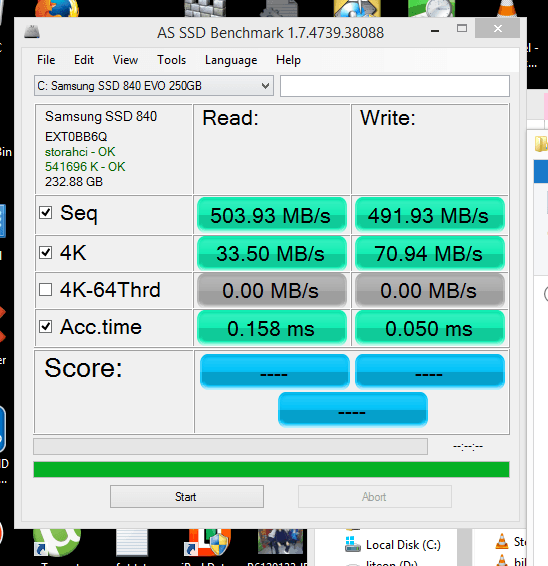Click the 541696 K - OK alignment status
The height and width of the screenshot is (566, 548).
pos(85,167)
